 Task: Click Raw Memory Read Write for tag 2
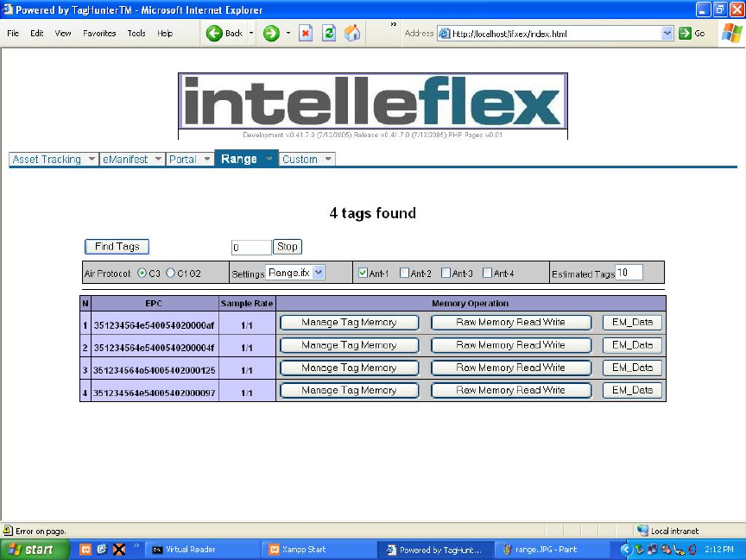coord(511,345)
